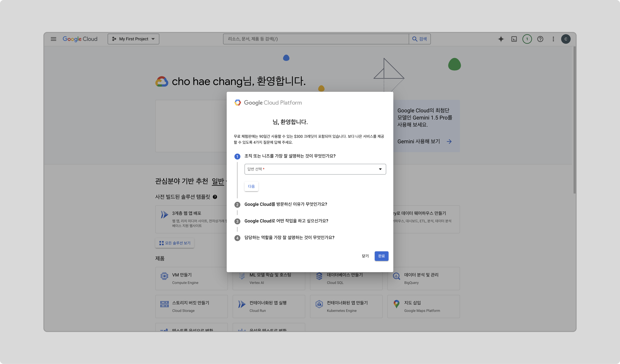The image size is (620, 364).
Task: Activate the Cloud Shell terminal icon
Action: [x=514, y=39]
